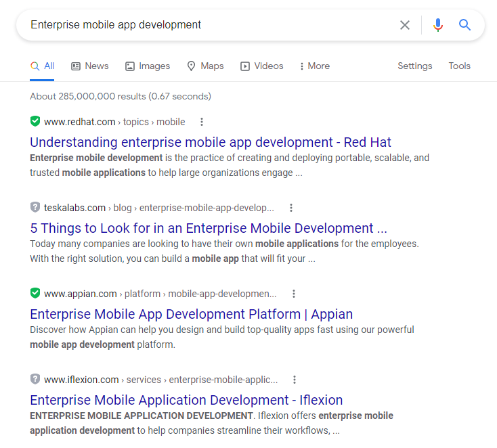This screenshot has height=448, width=497.
Task: Open Enterprise Mobile App Development Platform | Appian link
Action: [x=191, y=314]
